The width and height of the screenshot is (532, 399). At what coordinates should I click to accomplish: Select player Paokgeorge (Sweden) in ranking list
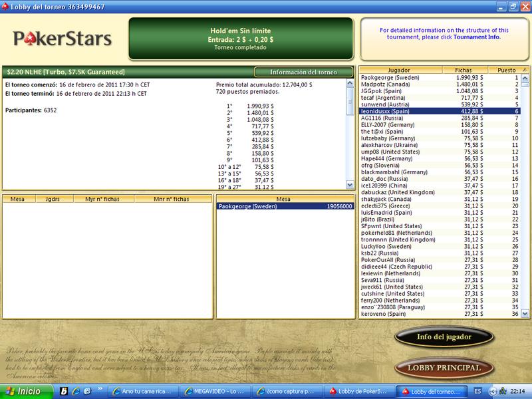pyautogui.click(x=440, y=77)
